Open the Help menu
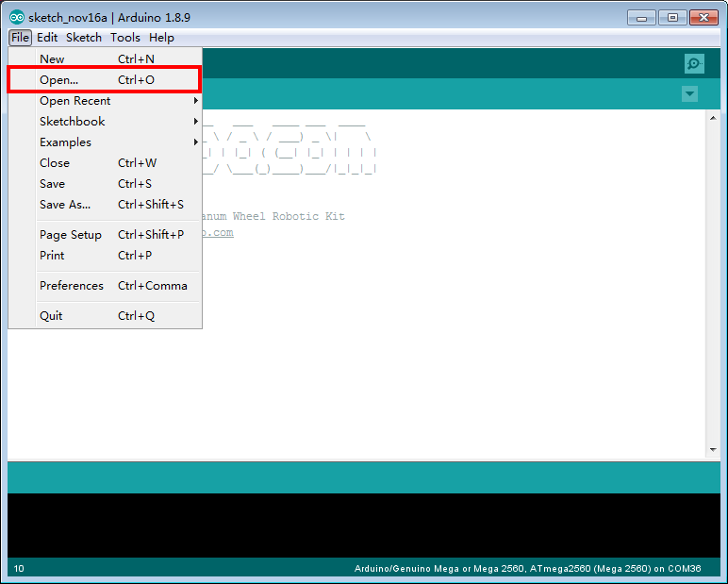 tap(161, 38)
